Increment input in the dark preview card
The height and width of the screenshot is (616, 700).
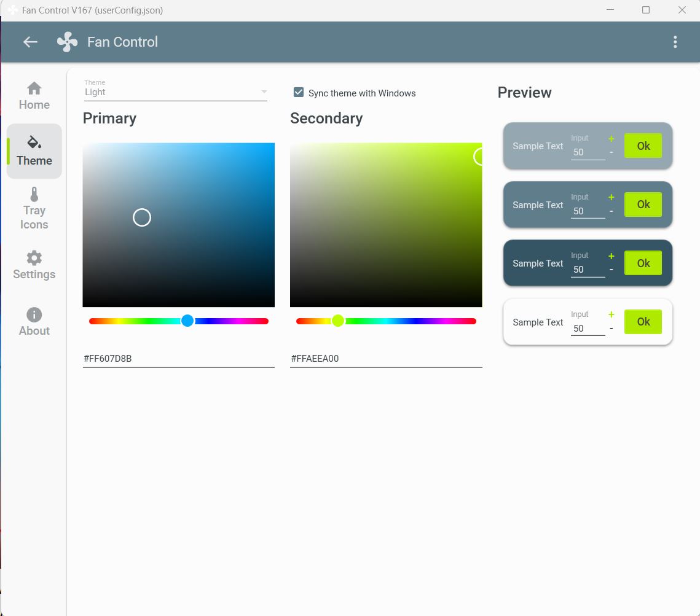pyautogui.click(x=611, y=256)
